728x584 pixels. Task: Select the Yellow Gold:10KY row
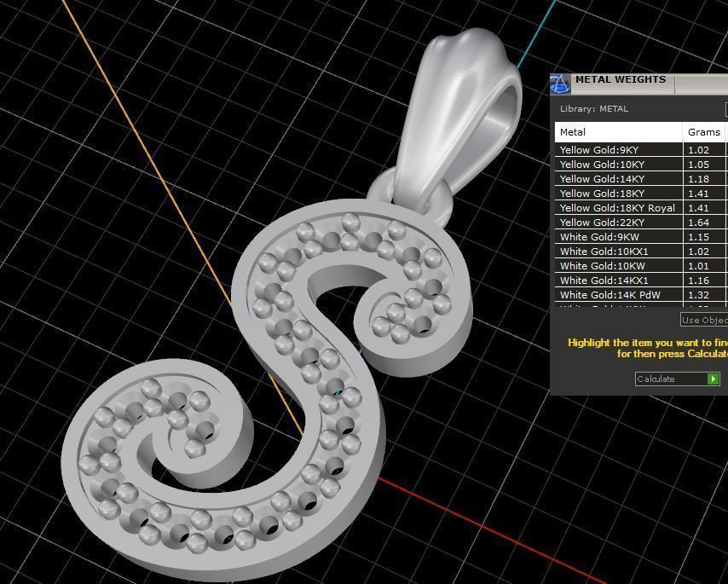click(641, 165)
